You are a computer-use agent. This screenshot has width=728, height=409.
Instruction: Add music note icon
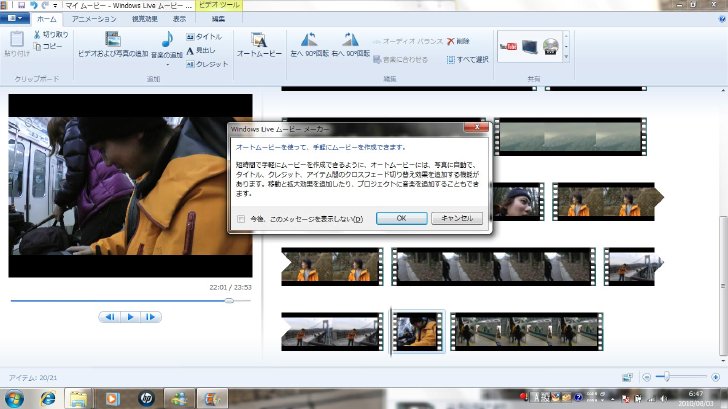pos(168,39)
